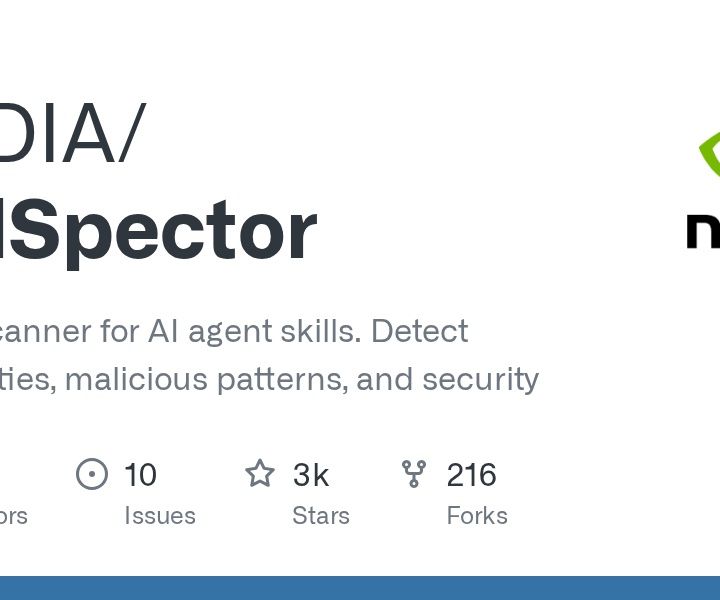The width and height of the screenshot is (720, 600).
Task: Click the Stars star icon
Action: 260,473
